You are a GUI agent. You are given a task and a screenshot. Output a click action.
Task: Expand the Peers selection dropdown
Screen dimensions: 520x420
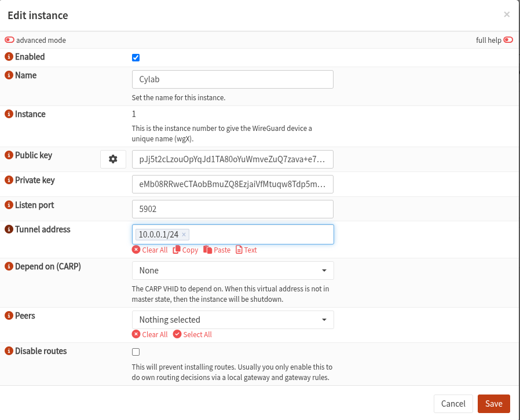[233, 320]
